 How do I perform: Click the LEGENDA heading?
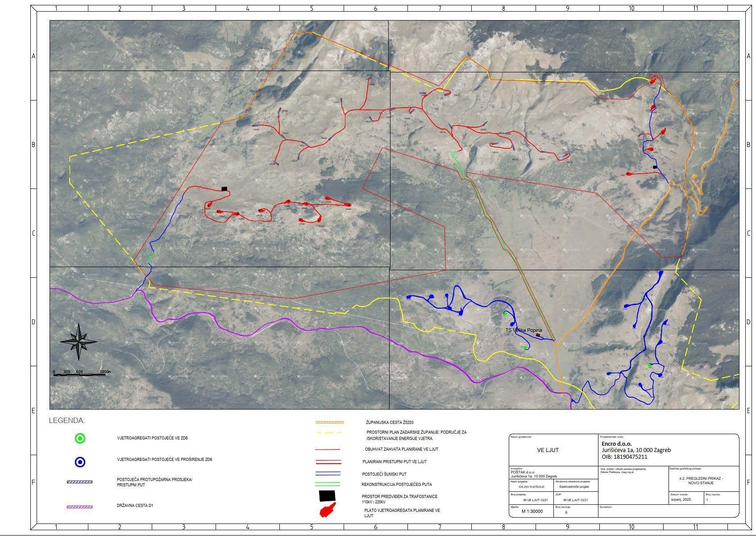66,421
